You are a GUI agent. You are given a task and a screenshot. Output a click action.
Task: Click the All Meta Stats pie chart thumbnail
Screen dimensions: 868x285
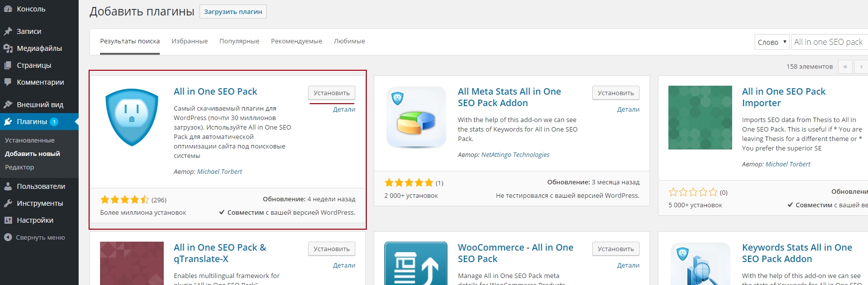point(416,118)
